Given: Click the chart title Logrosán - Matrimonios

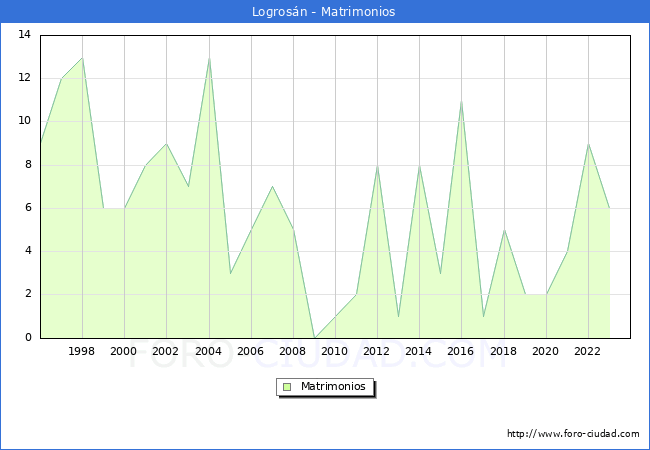Looking at the screenshot, I should click(324, 12).
